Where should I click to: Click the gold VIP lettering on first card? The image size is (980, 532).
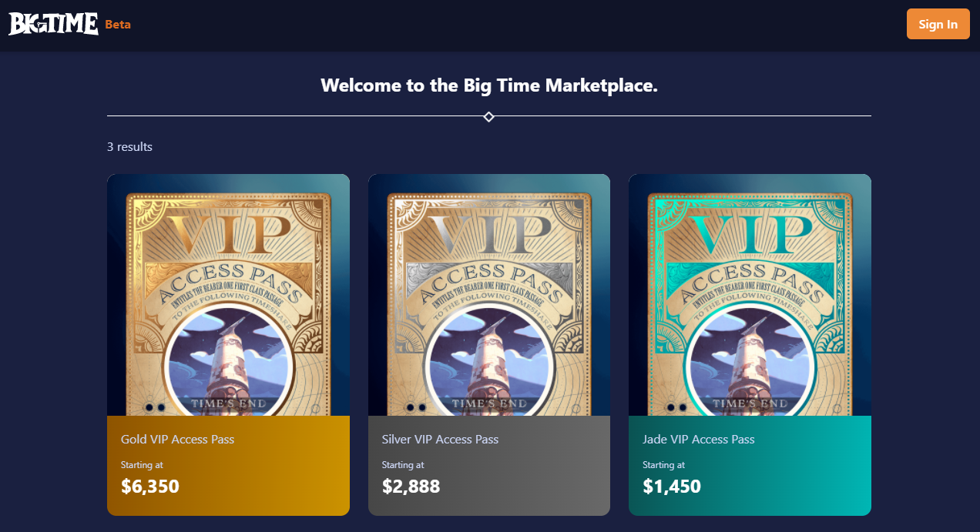pyautogui.click(x=228, y=234)
